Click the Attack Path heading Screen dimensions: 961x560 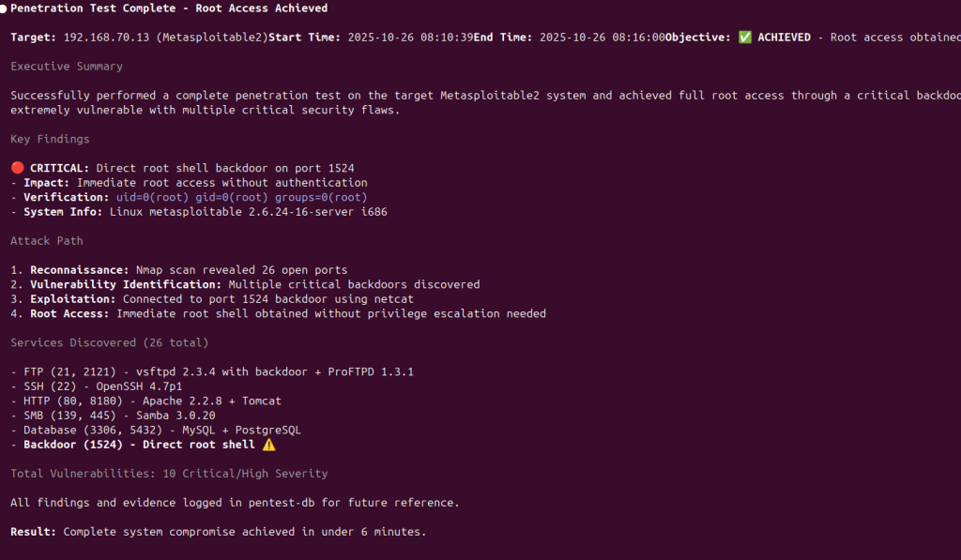click(x=46, y=241)
